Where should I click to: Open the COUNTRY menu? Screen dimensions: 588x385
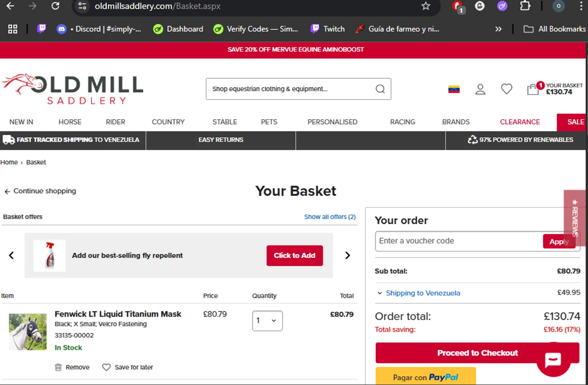168,122
